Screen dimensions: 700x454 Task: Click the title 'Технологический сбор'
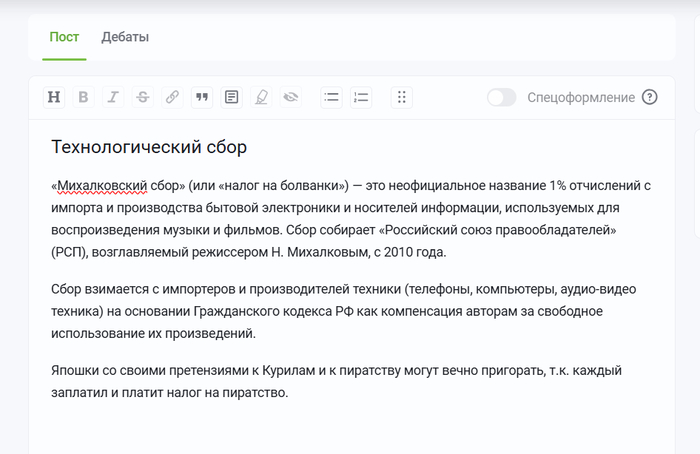149,147
